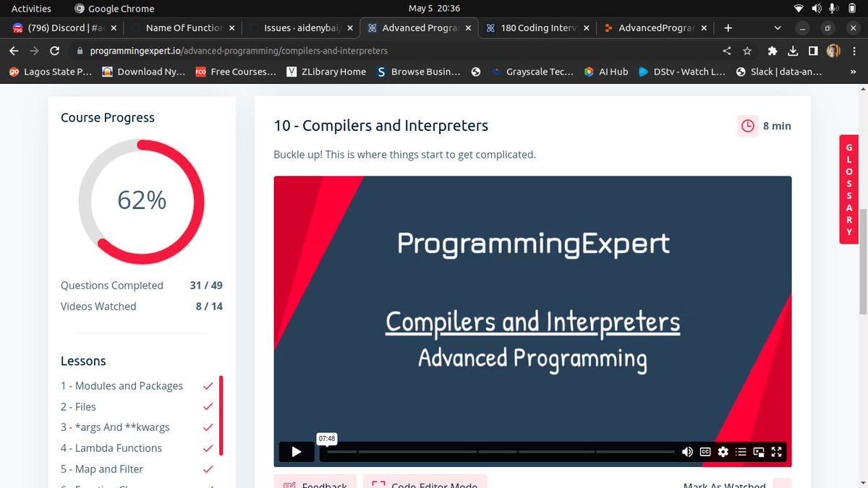Click checkmark beside Files lesson

point(208,407)
